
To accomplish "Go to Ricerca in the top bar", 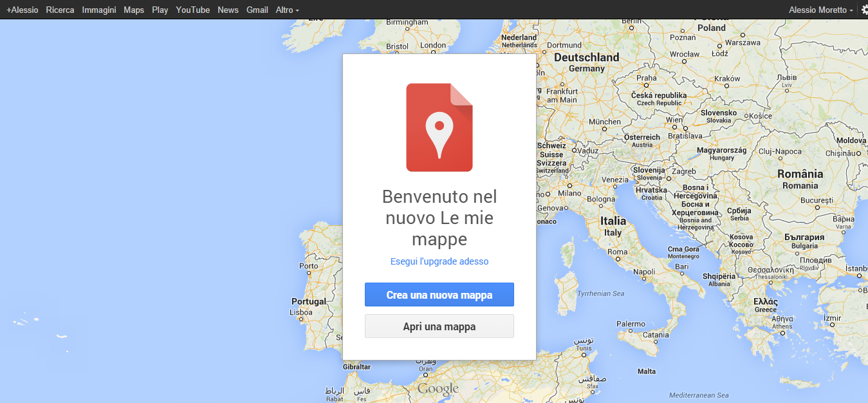I will 60,10.
